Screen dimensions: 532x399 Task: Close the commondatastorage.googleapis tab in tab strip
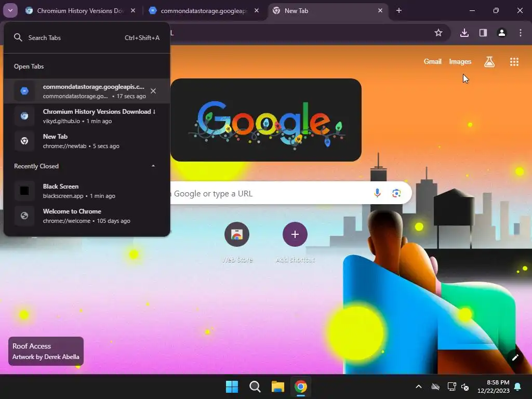point(257,10)
